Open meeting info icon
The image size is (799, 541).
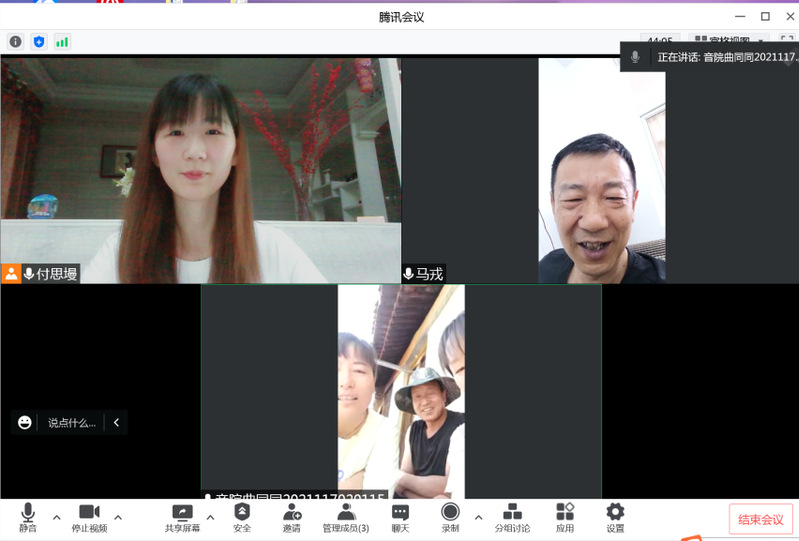click(16, 42)
